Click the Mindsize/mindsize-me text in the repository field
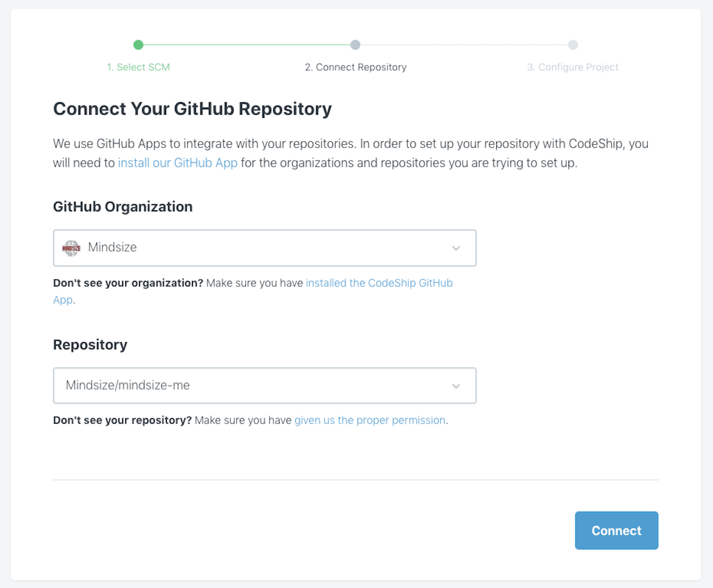 pos(128,385)
